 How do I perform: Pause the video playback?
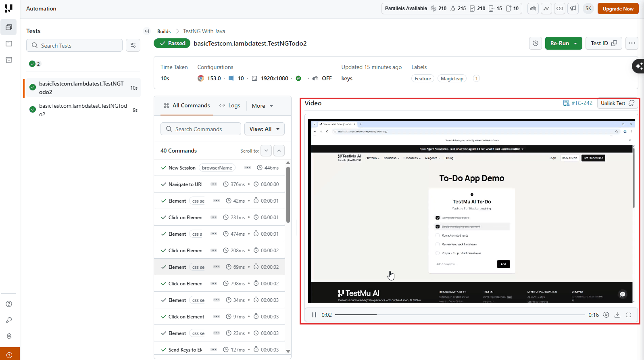[x=314, y=315]
